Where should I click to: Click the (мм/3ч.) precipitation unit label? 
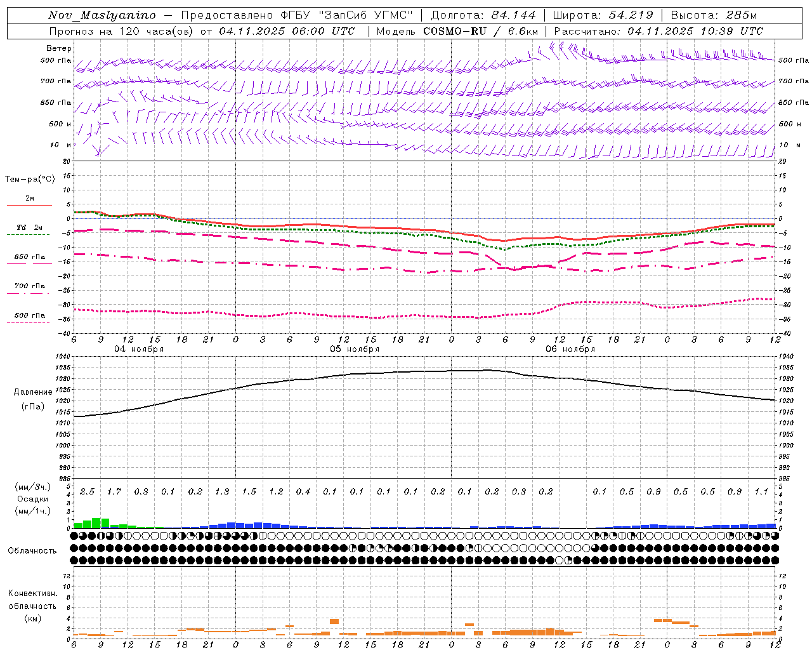click(x=33, y=487)
